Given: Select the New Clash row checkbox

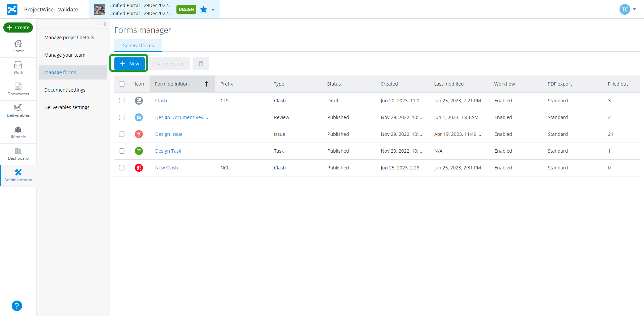Looking at the screenshot, I should click(122, 167).
